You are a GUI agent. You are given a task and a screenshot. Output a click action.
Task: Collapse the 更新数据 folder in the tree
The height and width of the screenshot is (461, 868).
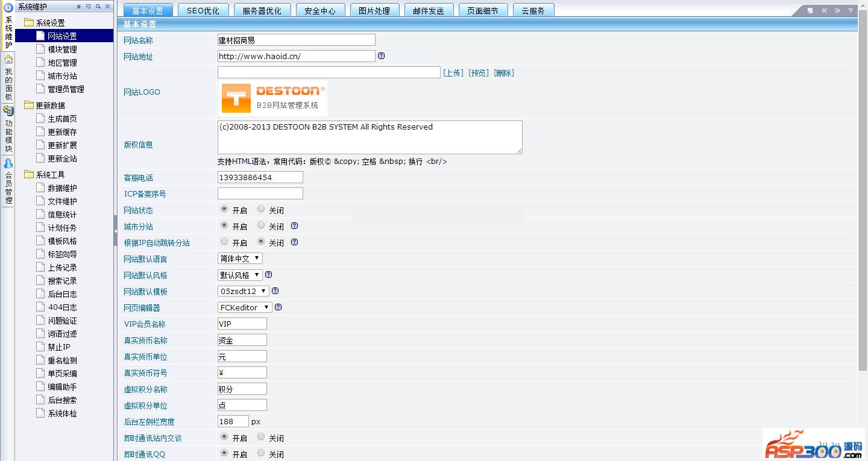pyautogui.click(x=28, y=105)
